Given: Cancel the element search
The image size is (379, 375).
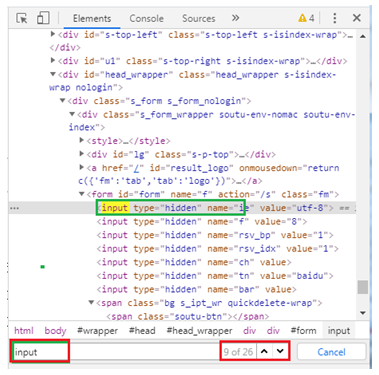Looking at the screenshot, I should tap(331, 352).
